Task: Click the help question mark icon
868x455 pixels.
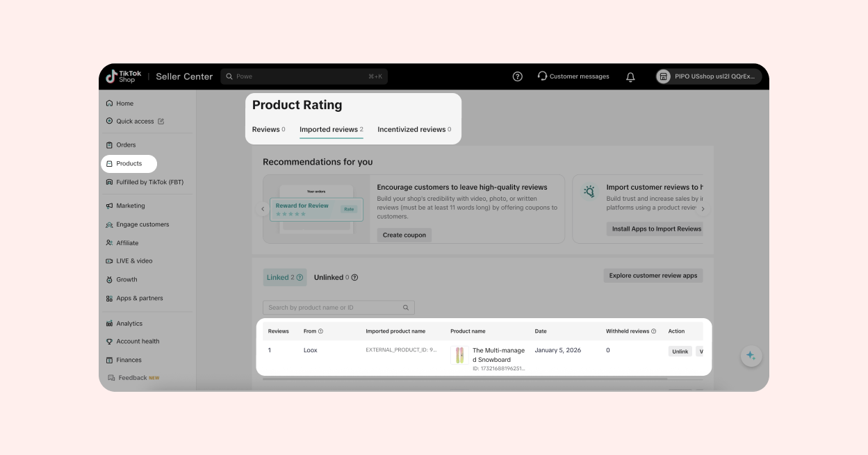Action: point(517,76)
